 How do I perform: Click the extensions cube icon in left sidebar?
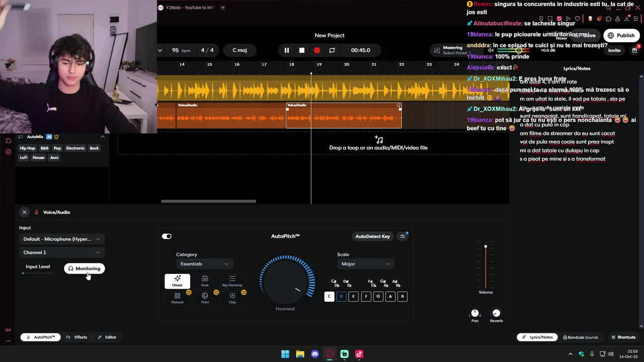pos(8,140)
